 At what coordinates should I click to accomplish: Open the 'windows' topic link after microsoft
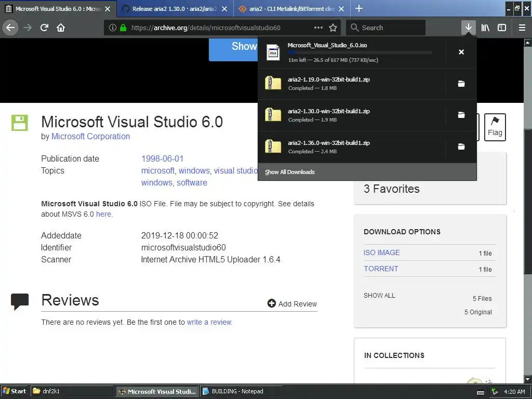pos(194,170)
